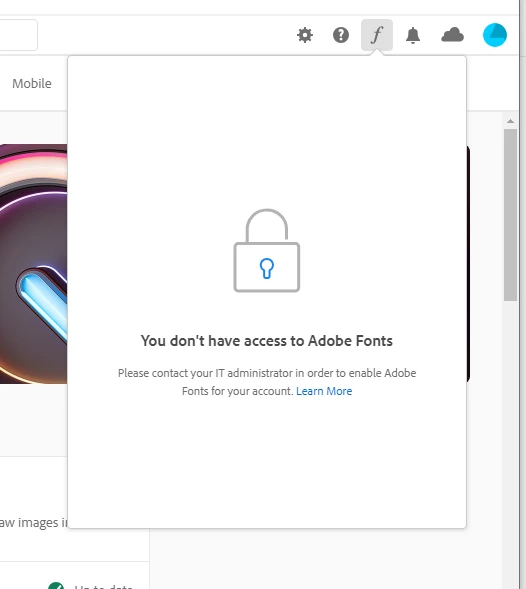
Task: Follow the Learn More link
Action: pos(324,391)
